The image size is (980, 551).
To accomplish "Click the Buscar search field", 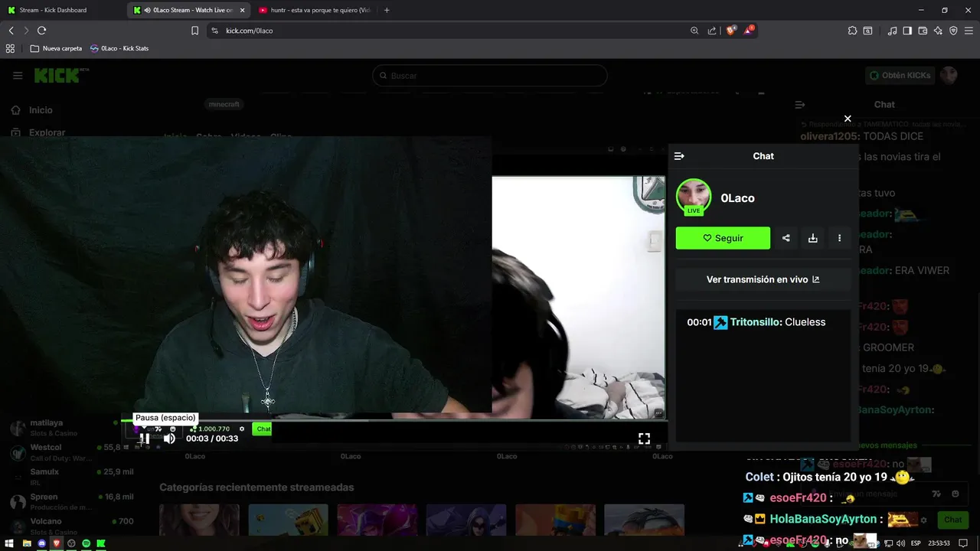I will tap(490, 76).
